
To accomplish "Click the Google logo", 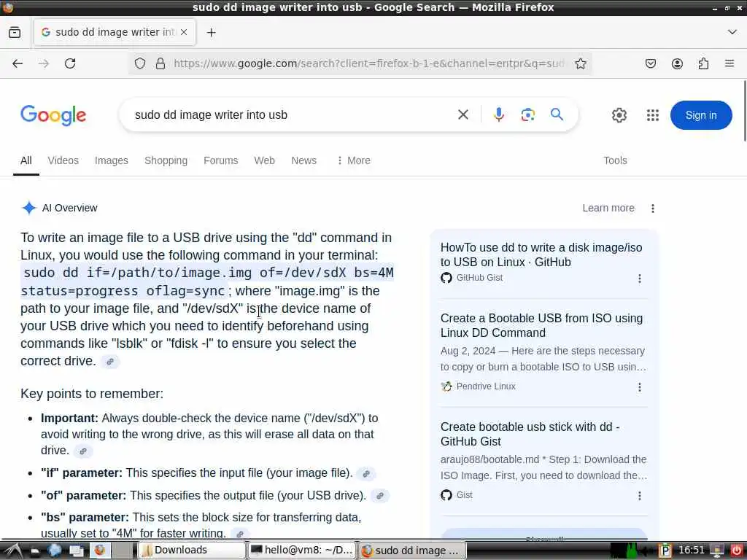I will (53, 115).
